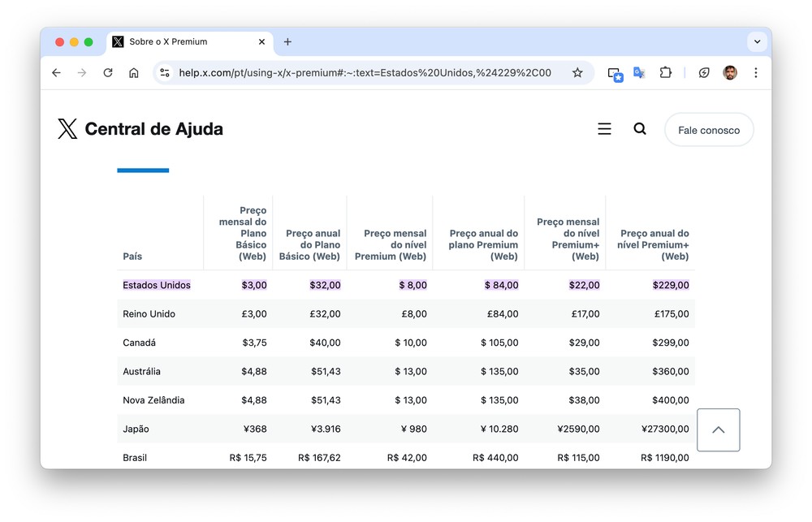Screen dimensions: 812x522
Task: Click the ¥ 10.280 annual Premium price
Action: point(499,429)
